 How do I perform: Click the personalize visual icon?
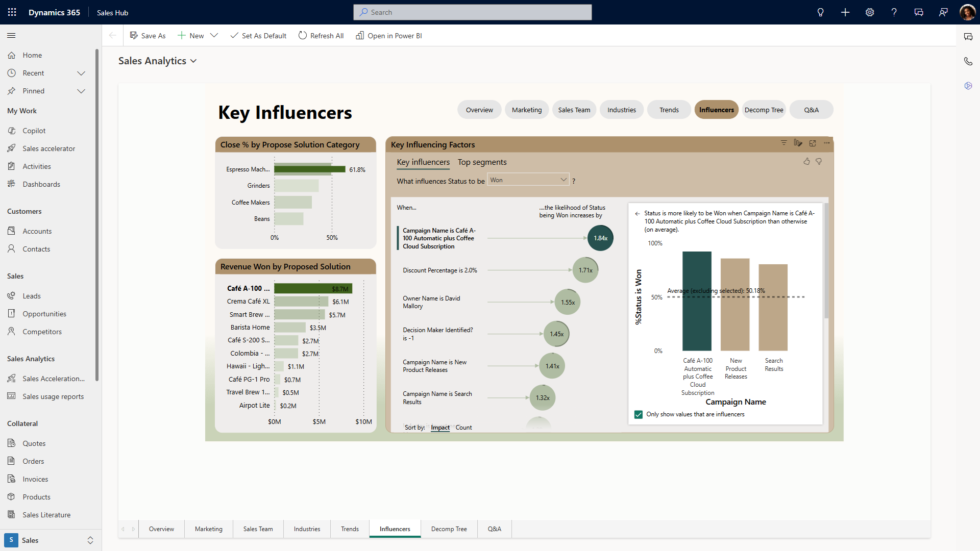(x=798, y=143)
